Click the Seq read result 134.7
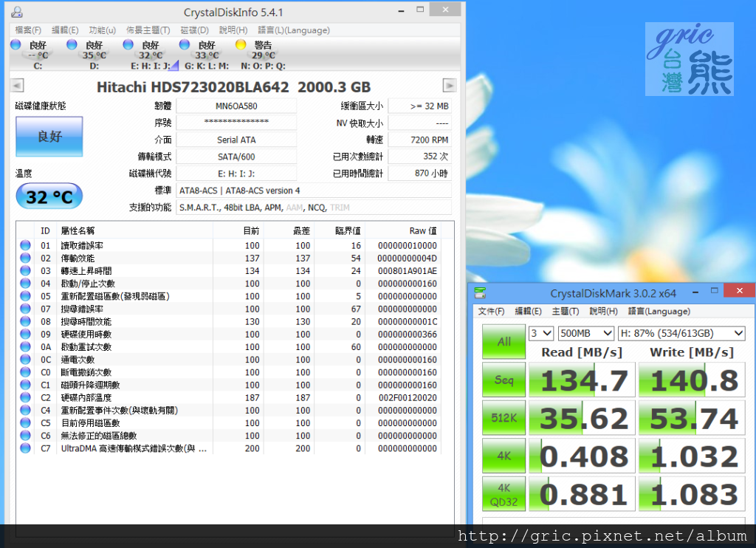This screenshot has width=756, height=548. 582,380
